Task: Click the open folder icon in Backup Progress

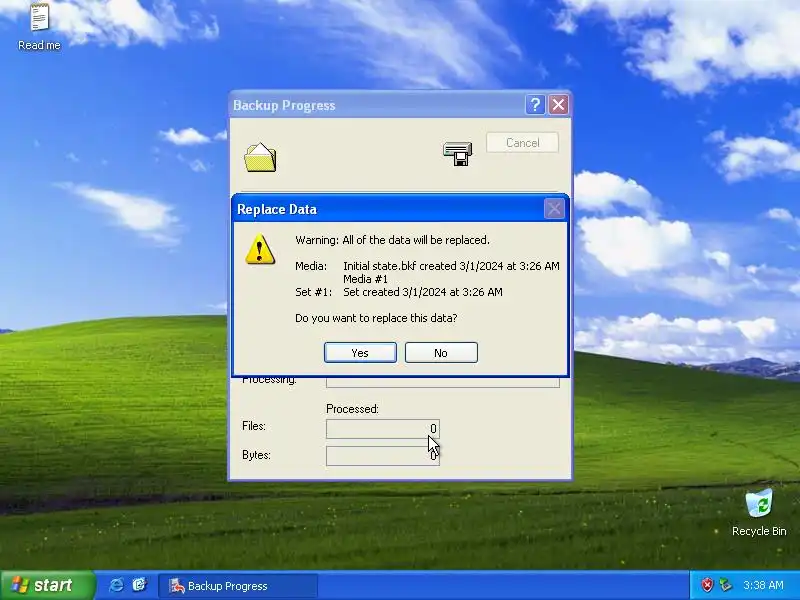Action: [x=260, y=157]
